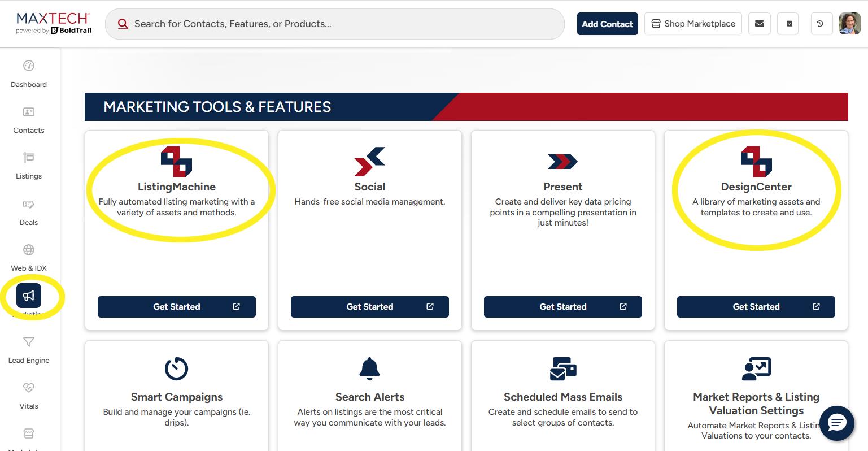Click the Present card title

tap(563, 187)
